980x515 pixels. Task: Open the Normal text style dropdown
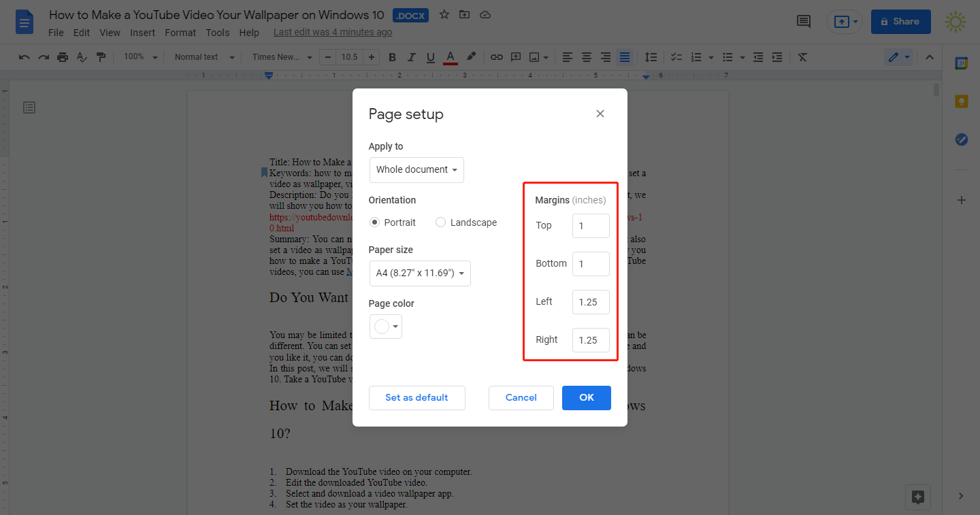click(204, 57)
